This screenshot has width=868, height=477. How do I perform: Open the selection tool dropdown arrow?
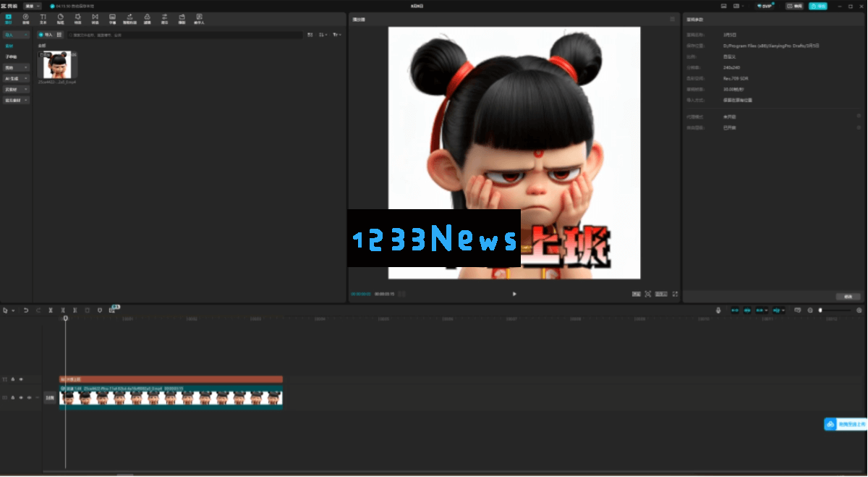[13, 311]
